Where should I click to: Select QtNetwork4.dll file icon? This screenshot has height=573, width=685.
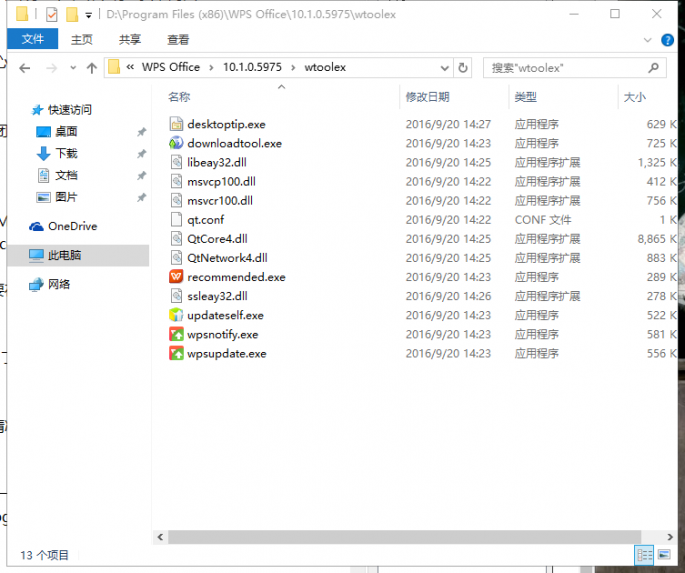pyautogui.click(x=176, y=258)
